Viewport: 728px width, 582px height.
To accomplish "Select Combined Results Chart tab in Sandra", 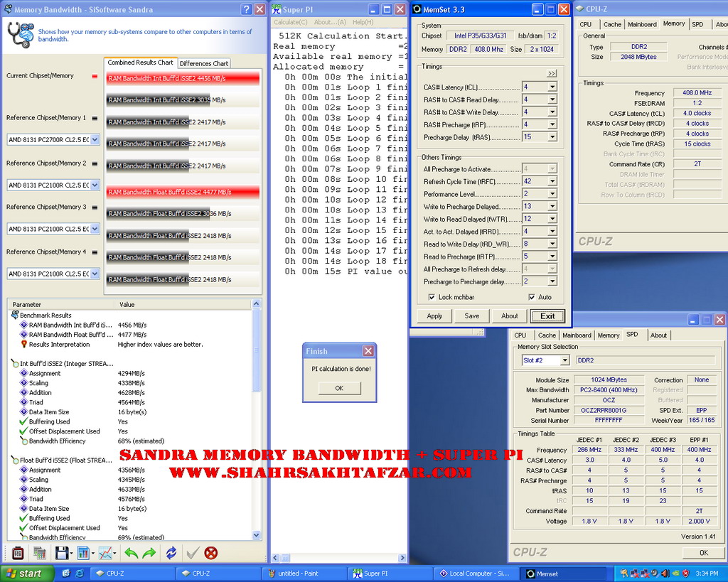I will coord(140,63).
